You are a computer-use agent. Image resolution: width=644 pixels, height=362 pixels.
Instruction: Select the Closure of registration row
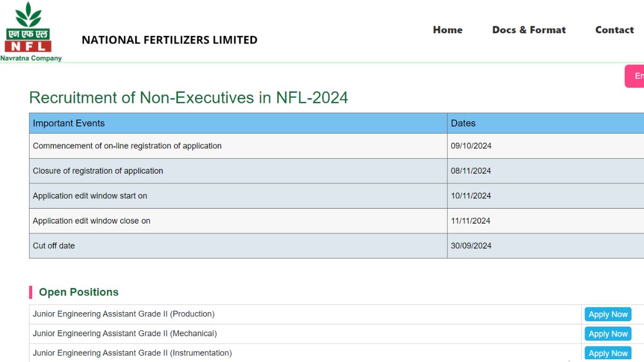click(x=98, y=171)
